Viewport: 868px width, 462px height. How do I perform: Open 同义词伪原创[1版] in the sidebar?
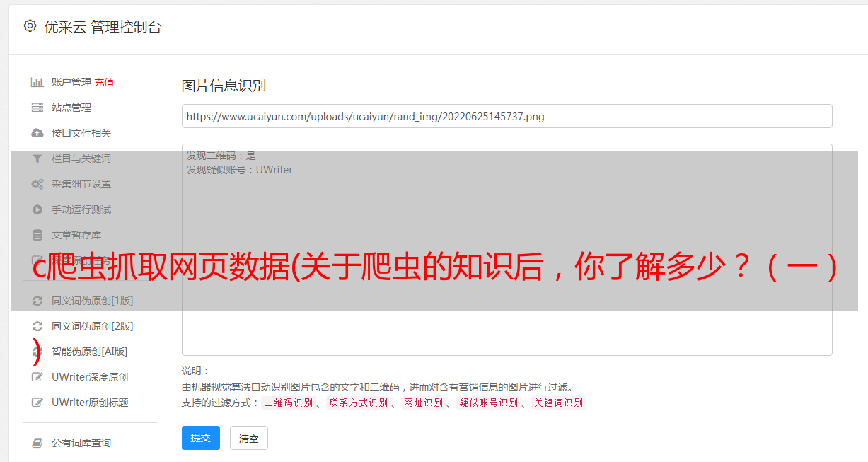coord(93,301)
